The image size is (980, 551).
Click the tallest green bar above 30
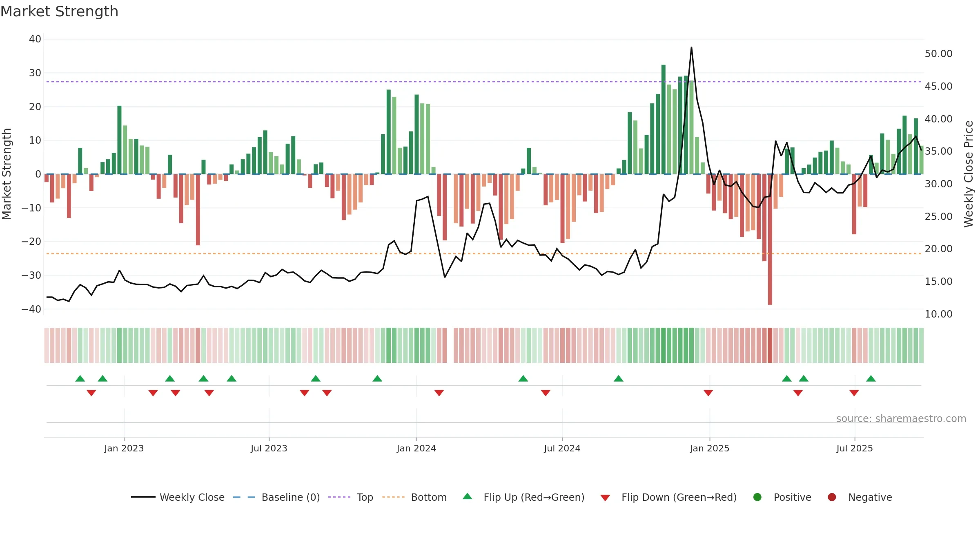(x=664, y=119)
